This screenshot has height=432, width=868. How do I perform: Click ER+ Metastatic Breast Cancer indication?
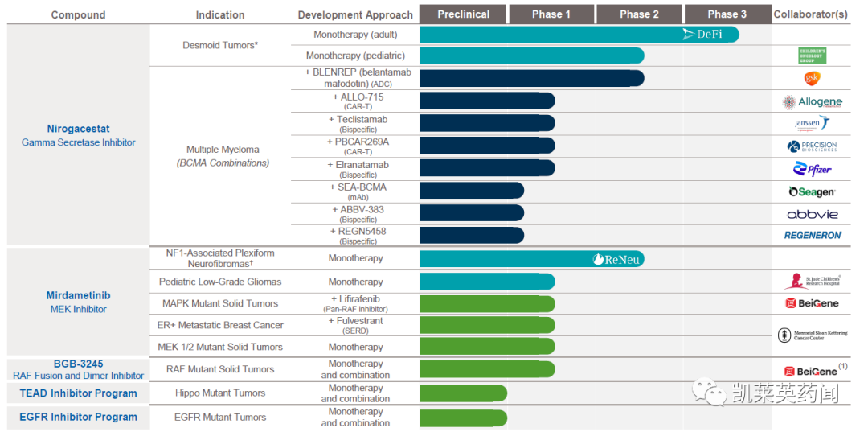pyautogui.click(x=220, y=325)
